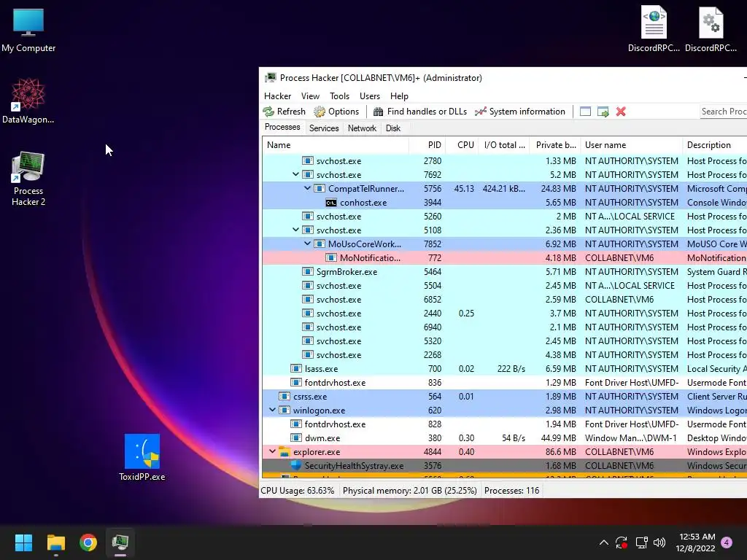This screenshot has width=747, height=560.
Task: Open the DataWagon desktop shortcut
Action: [x=28, y=101]
